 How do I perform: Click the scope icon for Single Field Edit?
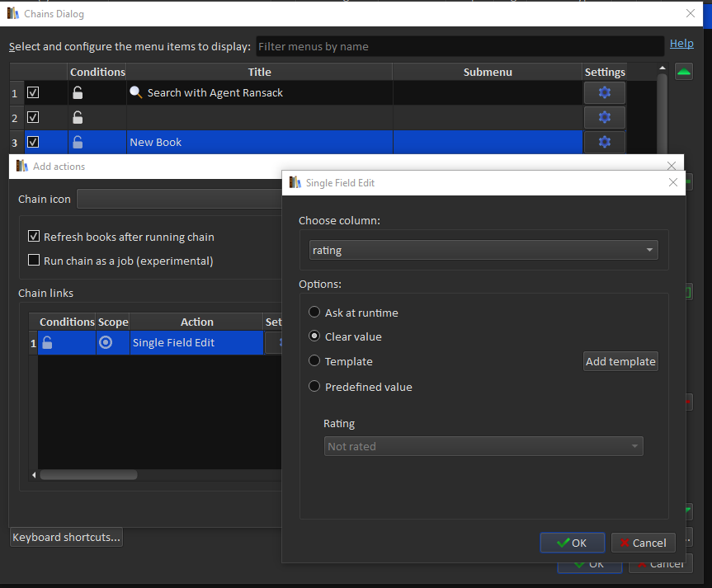click(x=106, y=343)
